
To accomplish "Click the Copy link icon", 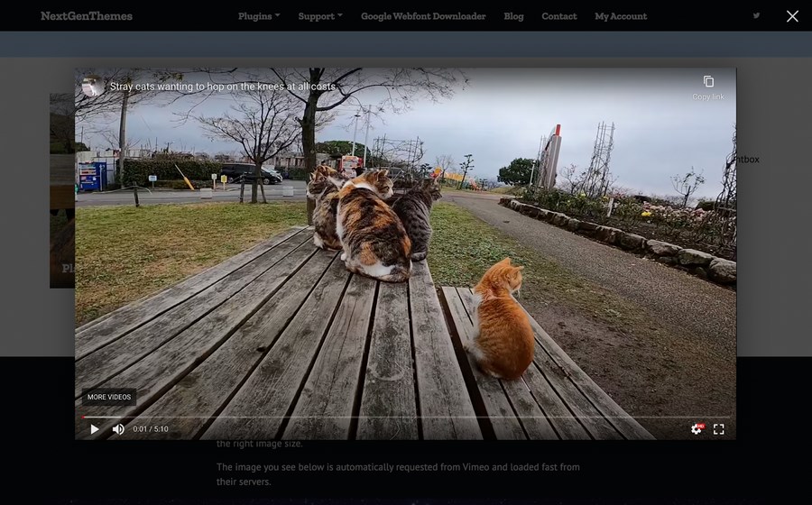I will click(708, 81).
